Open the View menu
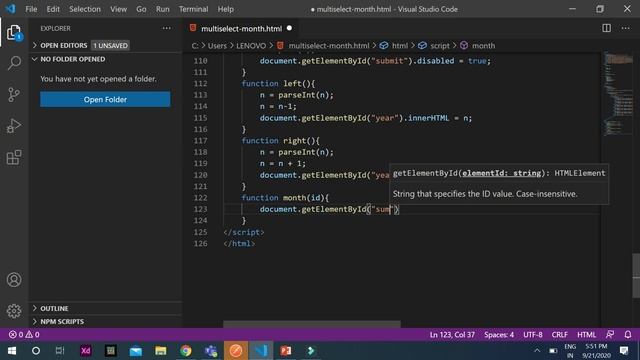The height and width of the screenshot is (360, 640). coord(118,9)
